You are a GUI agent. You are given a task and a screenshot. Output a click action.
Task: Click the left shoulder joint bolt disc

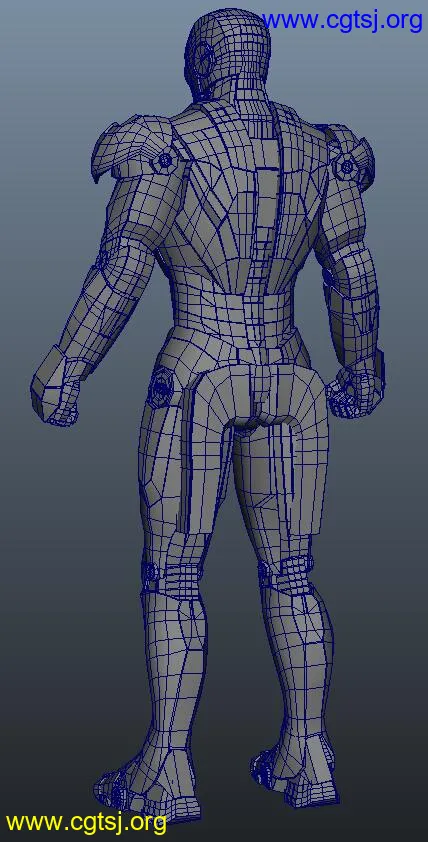pos(165,159)
